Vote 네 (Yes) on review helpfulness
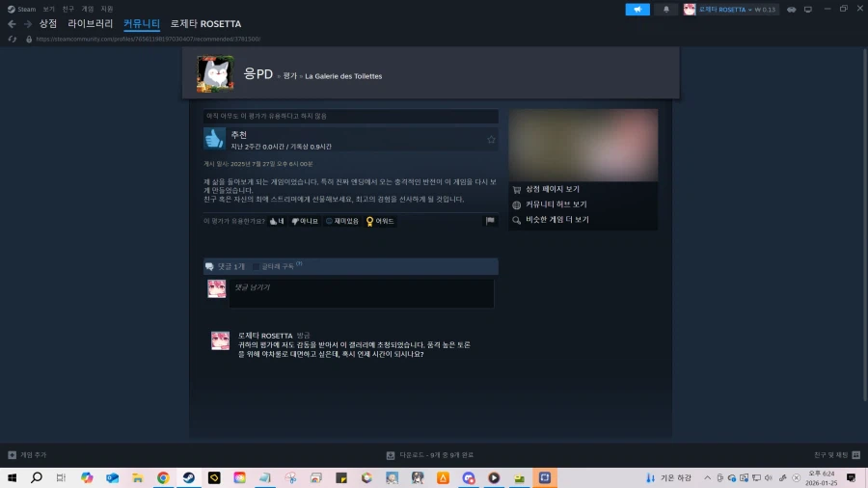868x488 pixels. [x=277, y=221]
